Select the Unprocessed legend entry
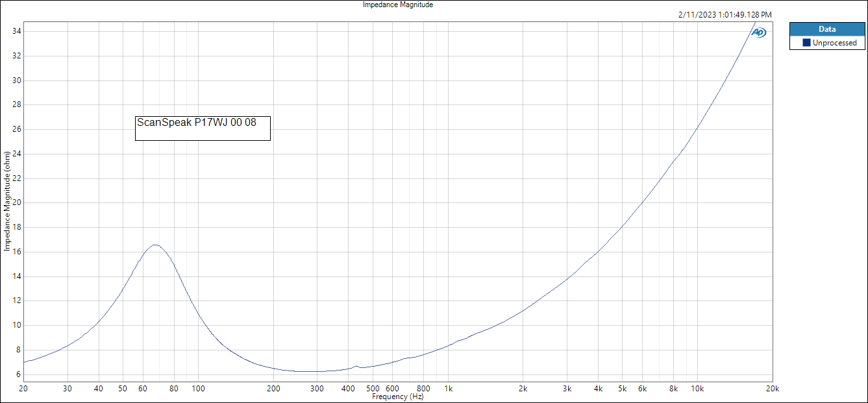The image size is (868, 403). pyautogui.click(x=827, y=43)
